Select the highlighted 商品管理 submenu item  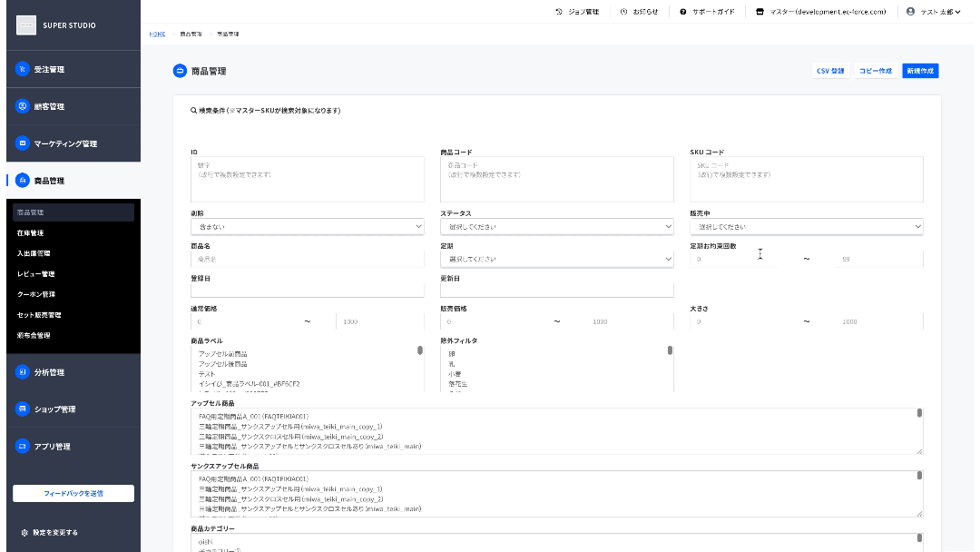(73, 212)
